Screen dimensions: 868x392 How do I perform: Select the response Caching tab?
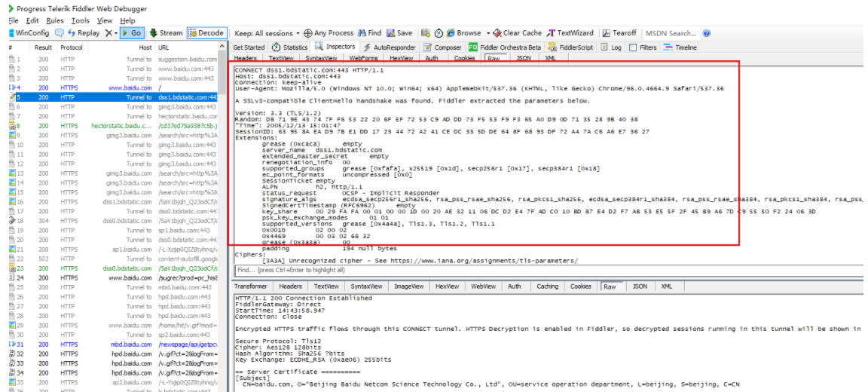(548, 286)
